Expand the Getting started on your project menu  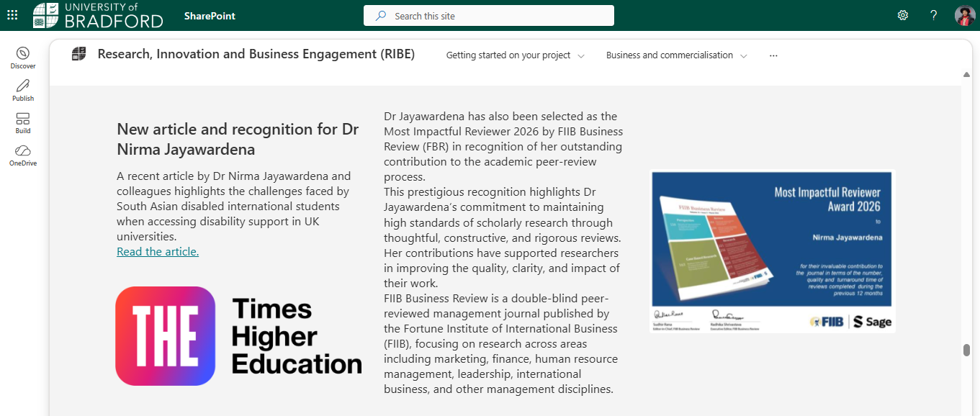(516, 55)
